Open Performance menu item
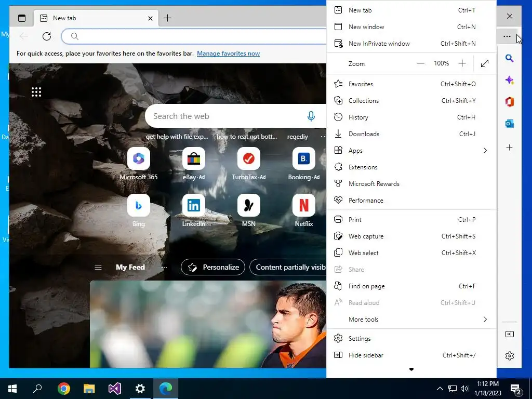This screenshot has width=532, height=399. 411,200
